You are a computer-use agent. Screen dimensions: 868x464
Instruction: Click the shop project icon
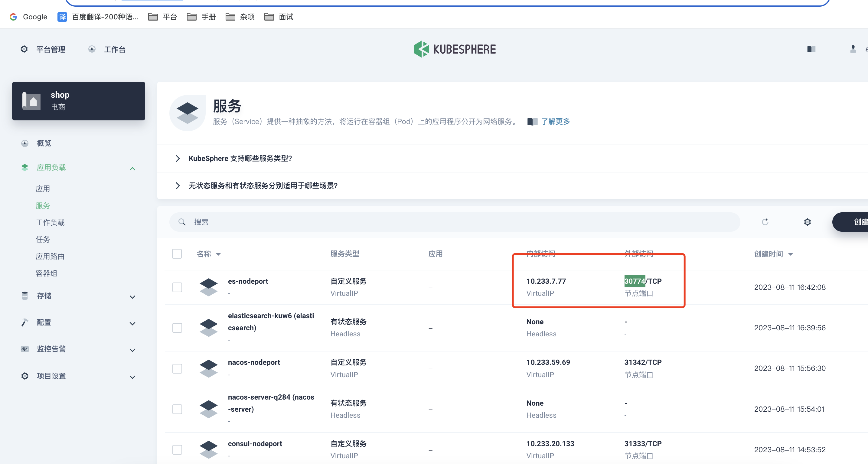click(31, 101)
